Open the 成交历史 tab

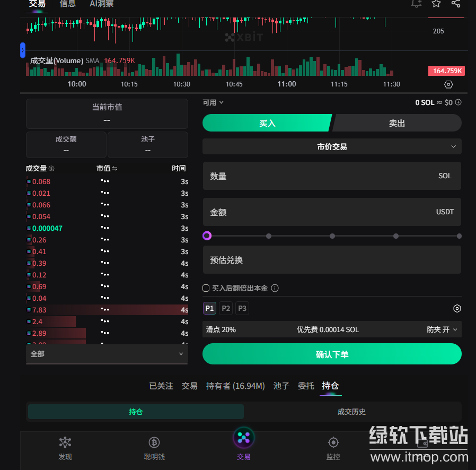(x=351, y=412)
